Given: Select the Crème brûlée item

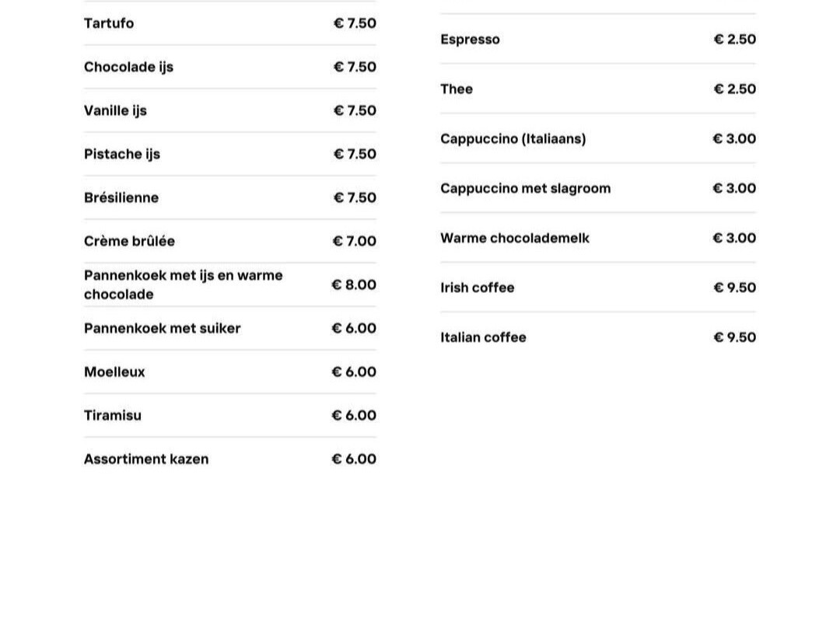Looking at the screenshot, I should tap(129, 241).
